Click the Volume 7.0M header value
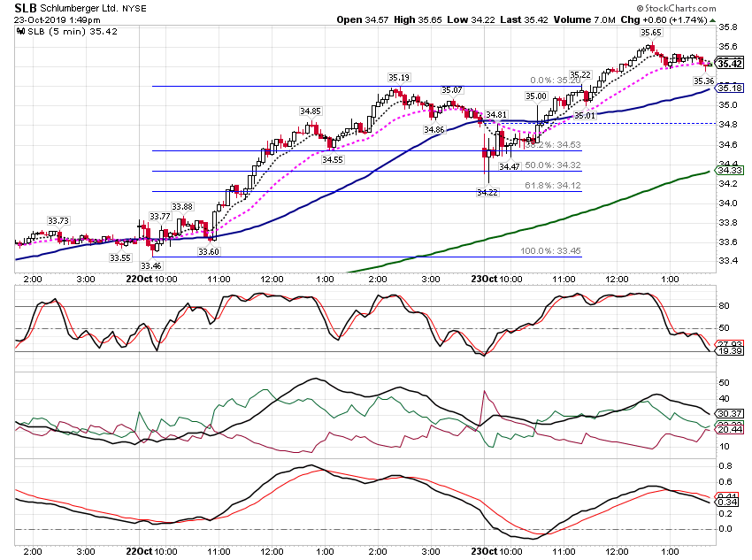752x560 pixels. (584, 19)
